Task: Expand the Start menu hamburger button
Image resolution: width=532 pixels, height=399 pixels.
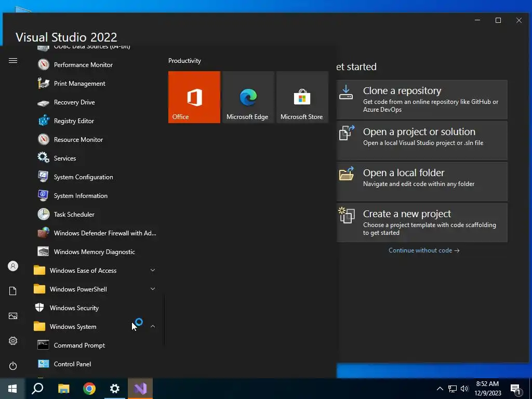Action: pyautogui.click(x=13, y=60)
